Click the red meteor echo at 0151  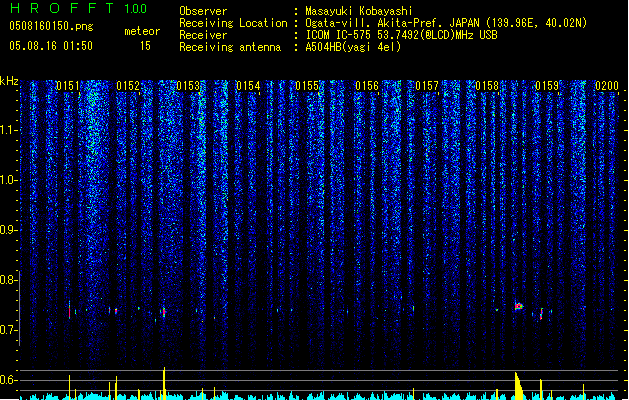tap(69, 310)
